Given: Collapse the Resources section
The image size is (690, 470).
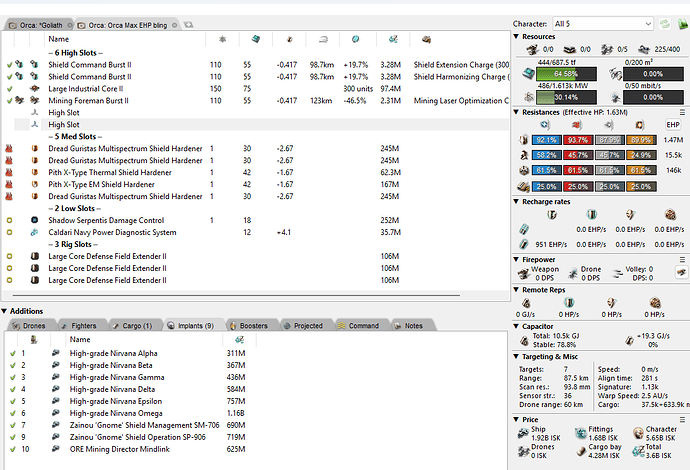Looking at the screenshot, I should [x=517, y=37].
